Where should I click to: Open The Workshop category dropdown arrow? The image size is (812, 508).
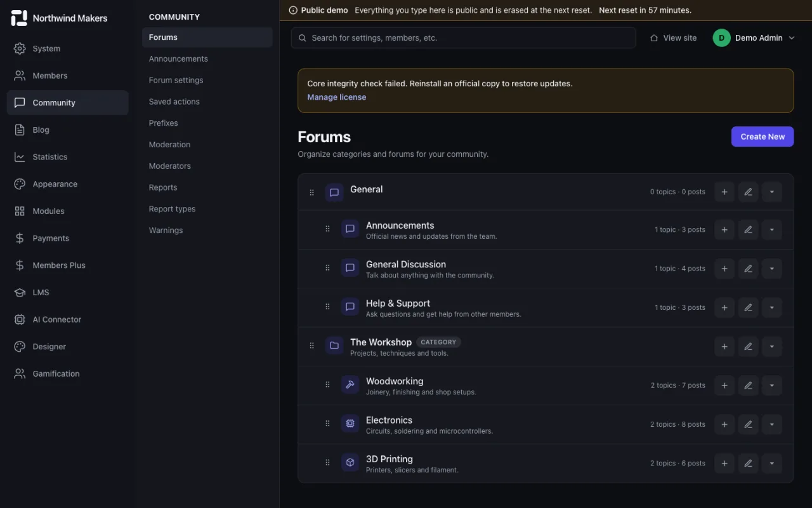click(772, 347)
